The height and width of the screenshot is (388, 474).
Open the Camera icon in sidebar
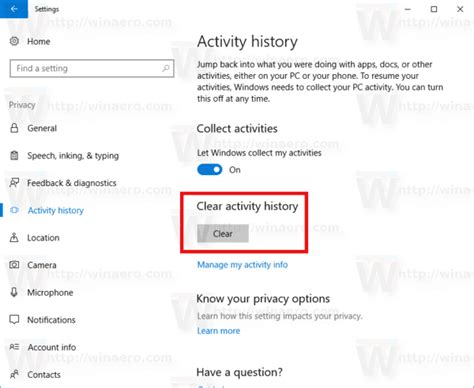pyautogui.click(x=14, y=265)
